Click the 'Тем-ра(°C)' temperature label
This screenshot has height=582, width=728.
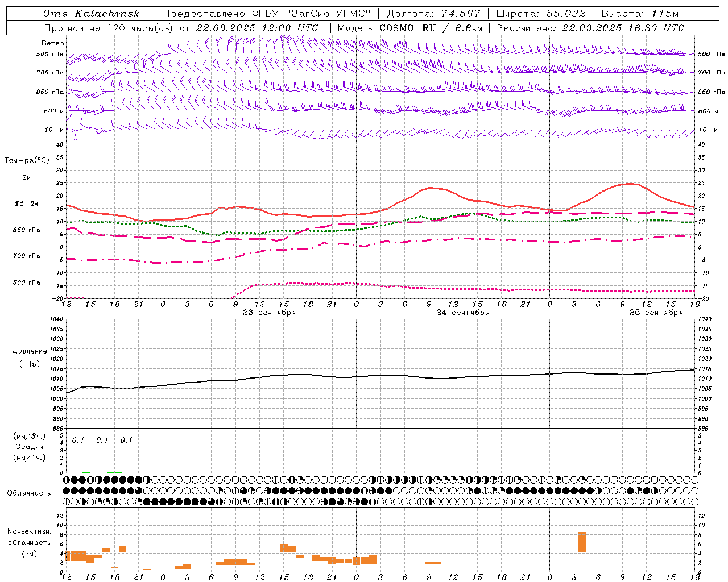click(x=27, y=161)
